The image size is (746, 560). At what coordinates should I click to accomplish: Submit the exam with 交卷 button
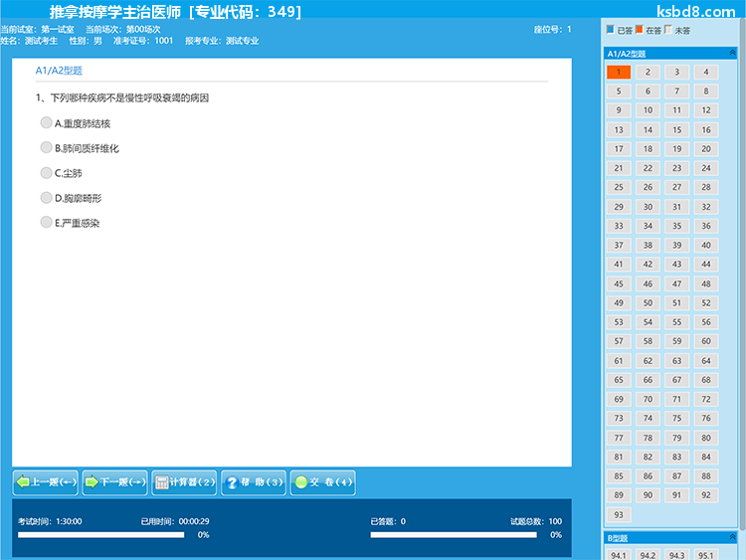[x=323, y=482]
